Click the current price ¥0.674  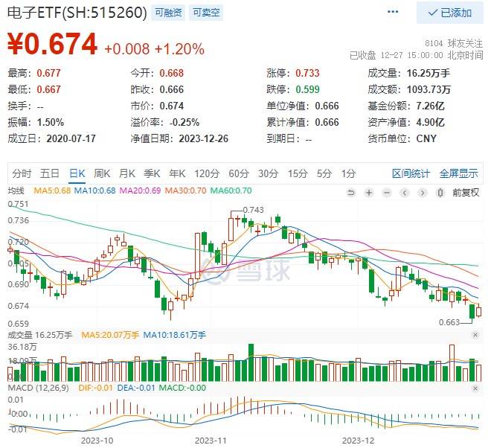click(52, 44)
